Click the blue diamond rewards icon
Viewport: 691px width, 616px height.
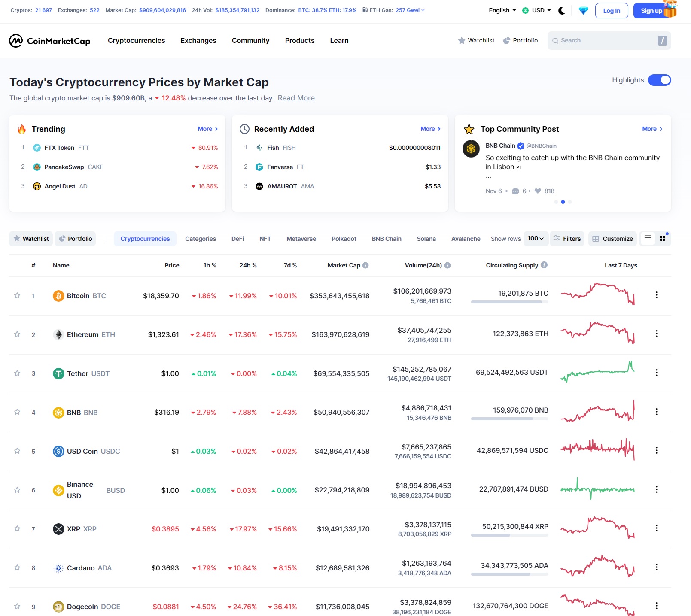click(583, 11)
